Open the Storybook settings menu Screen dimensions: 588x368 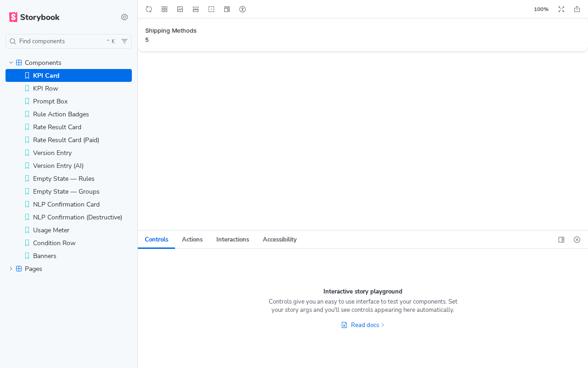point(124,17)
